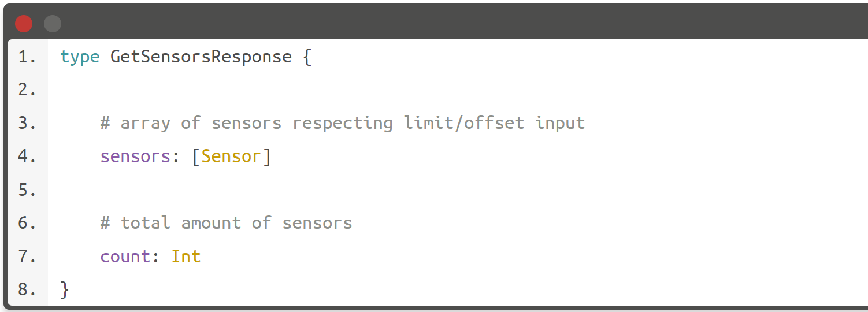This screenshot has height=312, width=868.
Task: Click the array of sensors comment
Action: [343, 123]
